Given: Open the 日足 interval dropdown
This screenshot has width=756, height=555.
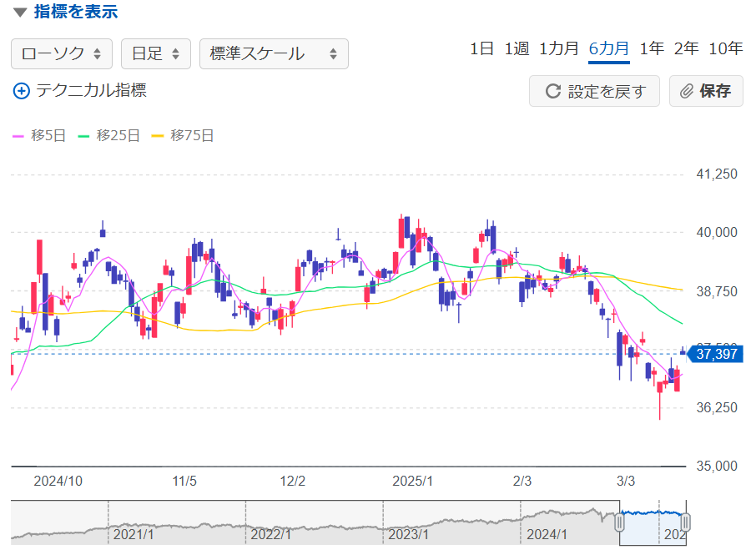Looking at the screenshot, I should click(x=155, y=53).
